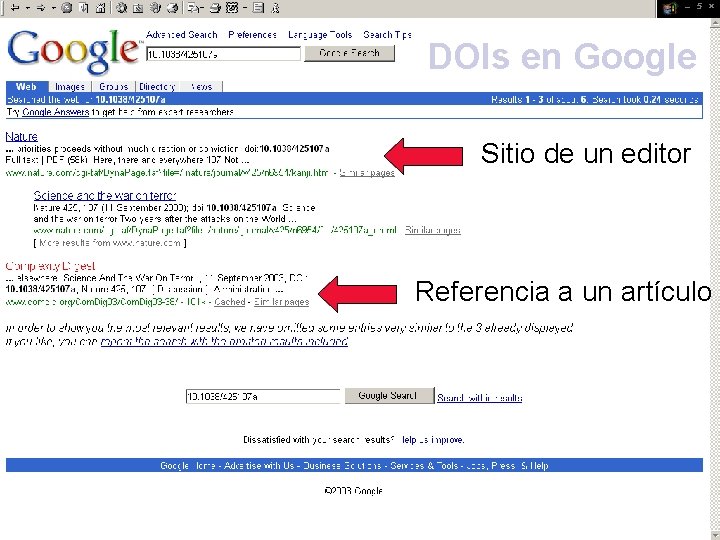This screenshot has width=720, height=540.
Task: Click the Mail toolbar icon
Action: click(x=194, y=7)
